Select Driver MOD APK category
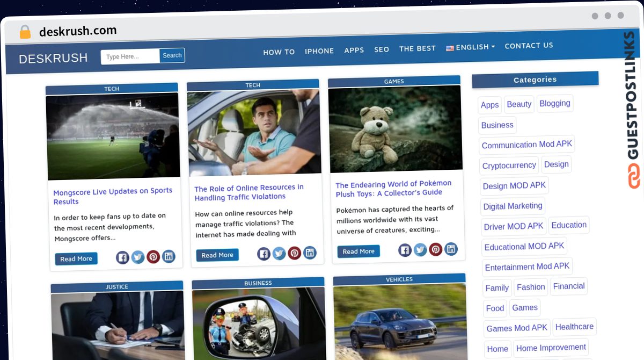Screen dimensions: 644x360 click(514, 226)
